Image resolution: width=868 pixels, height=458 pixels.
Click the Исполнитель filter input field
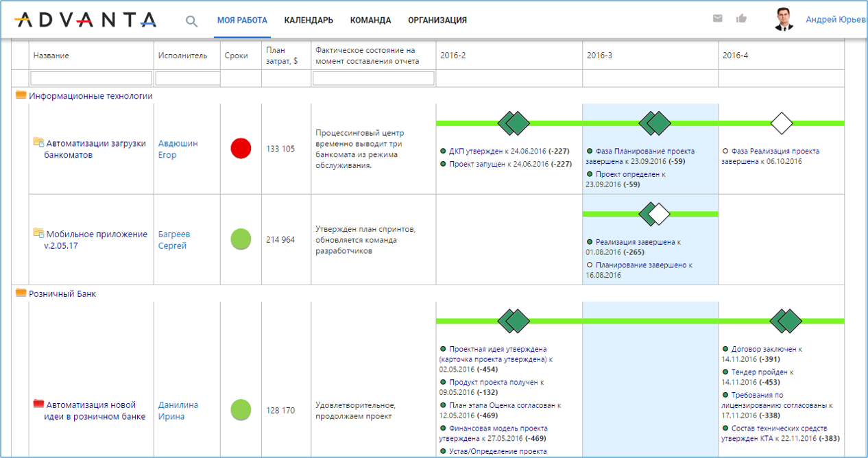(x=188, y=78)
